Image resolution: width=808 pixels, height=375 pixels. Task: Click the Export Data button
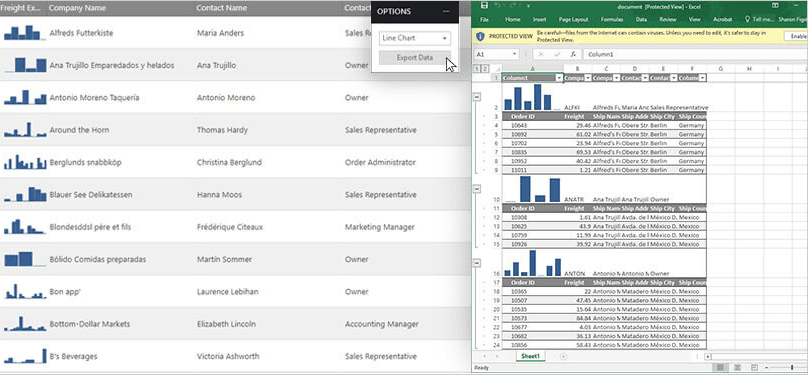(415, 58)
